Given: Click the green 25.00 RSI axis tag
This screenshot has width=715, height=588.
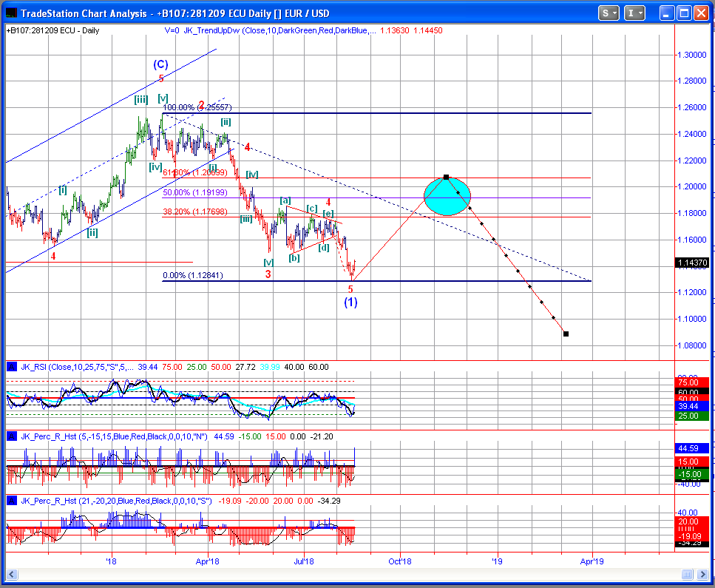Looking at the screenshot, I should (x=692, y=416).
